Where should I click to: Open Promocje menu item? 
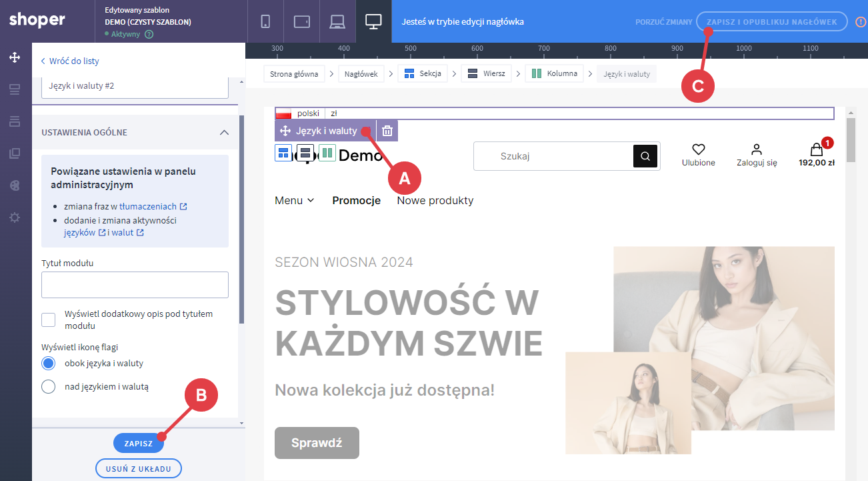point(357,200)
